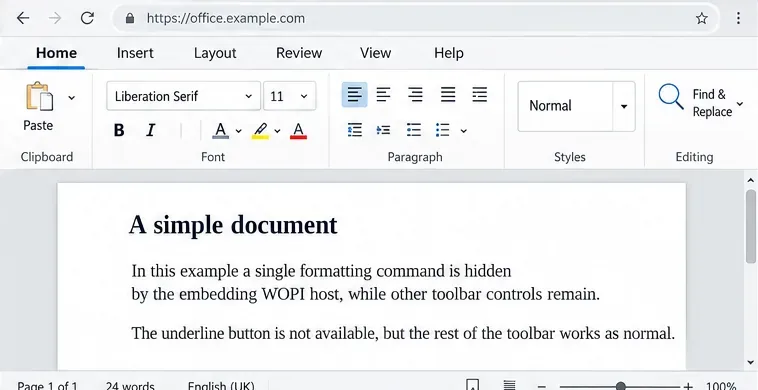Expand the Paste options arrow

(72, 98)
